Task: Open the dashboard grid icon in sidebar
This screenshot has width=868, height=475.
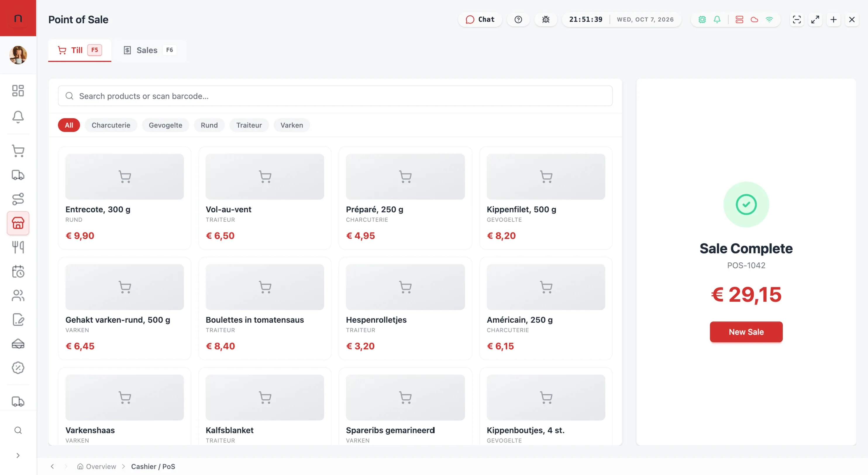Action: [18, 91]
